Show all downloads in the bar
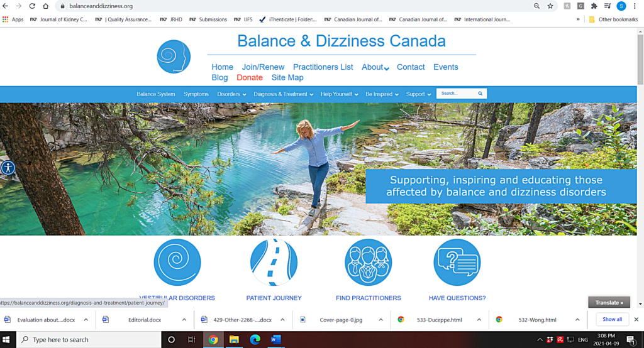 612,319
